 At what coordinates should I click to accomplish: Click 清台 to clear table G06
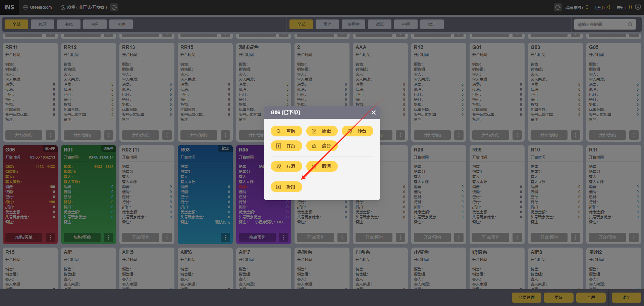(322, 146)
